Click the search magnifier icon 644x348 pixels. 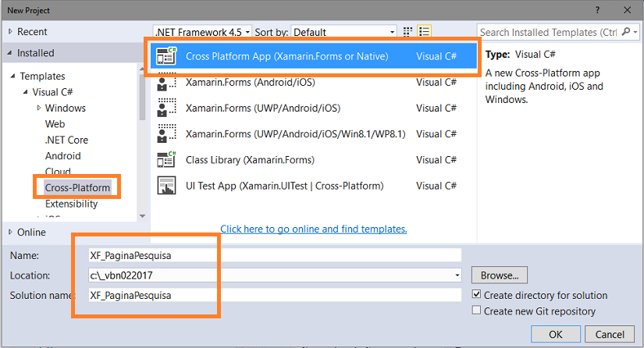(x=626, y=31)
